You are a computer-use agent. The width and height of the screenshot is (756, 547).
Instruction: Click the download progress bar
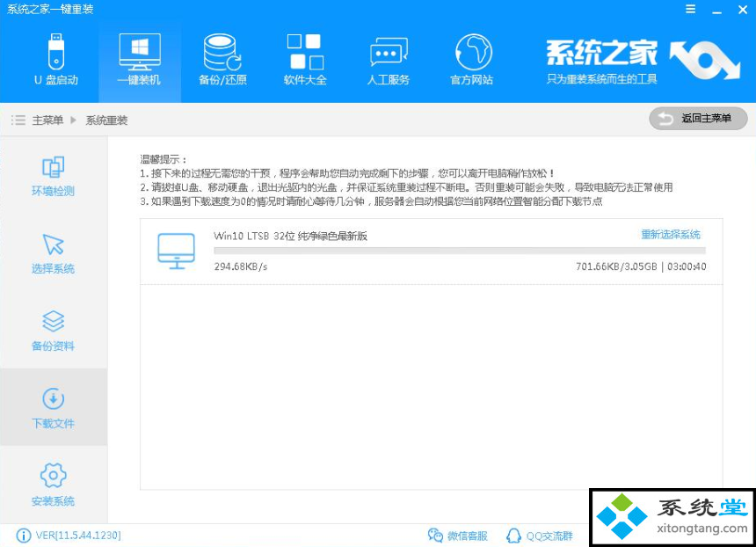[460, 251]
